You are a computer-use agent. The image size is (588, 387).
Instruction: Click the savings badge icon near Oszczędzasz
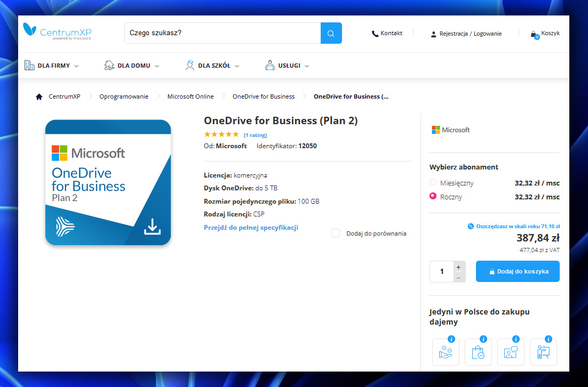[x=471, y=226]
